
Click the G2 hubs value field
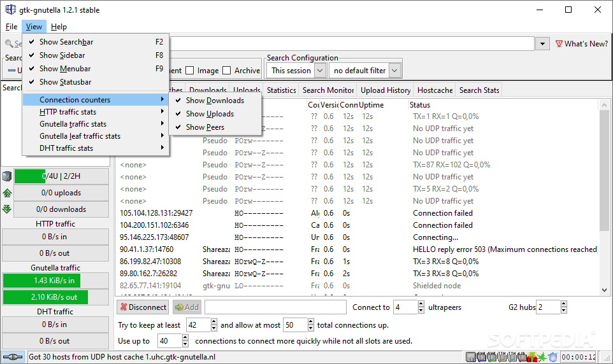549,307
